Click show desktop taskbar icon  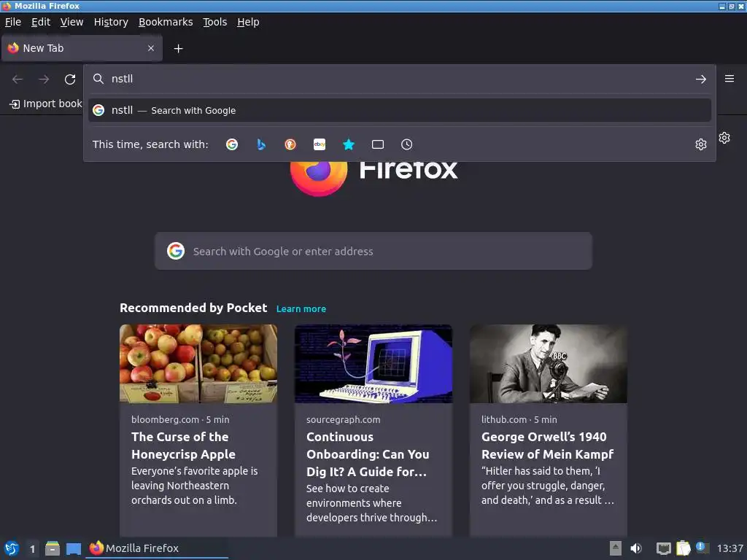pyautogui.click(x=74, y=548)
